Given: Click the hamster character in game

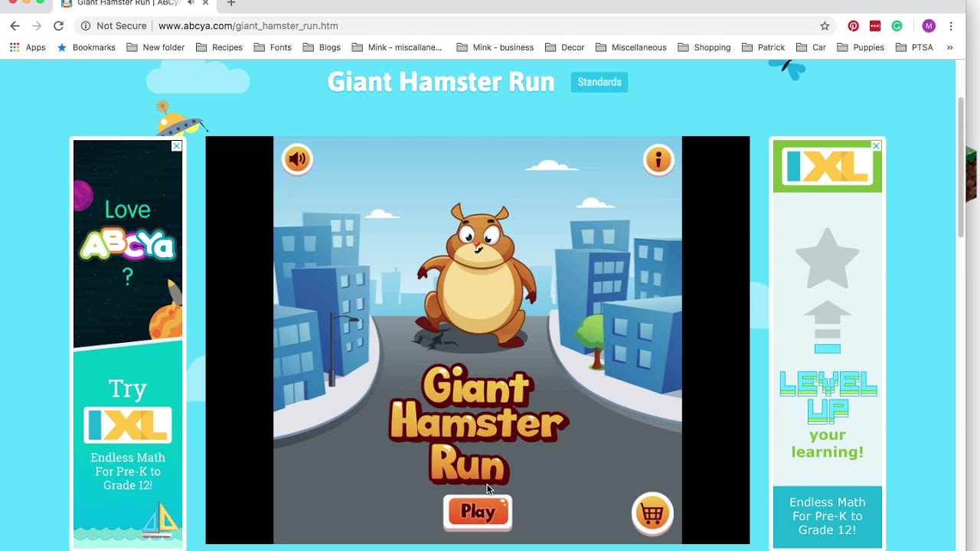Looking at the screenshot, I should (x=476, y=275).
